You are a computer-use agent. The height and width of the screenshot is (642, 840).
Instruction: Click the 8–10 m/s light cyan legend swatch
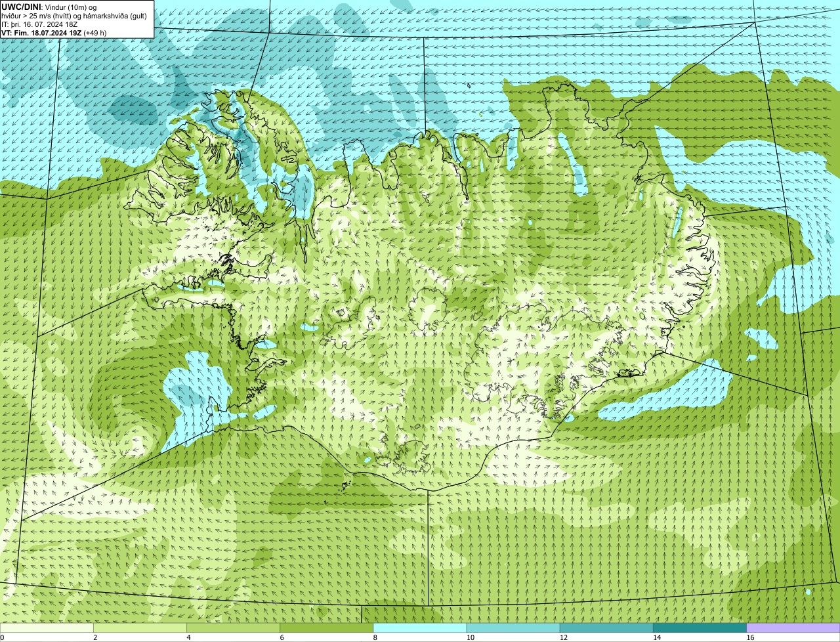[x=420, y=628]
